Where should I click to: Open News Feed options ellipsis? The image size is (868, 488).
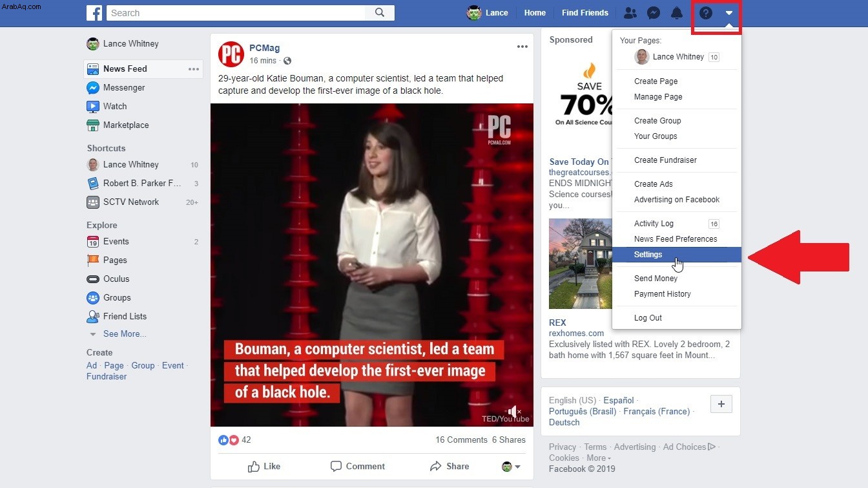pyautogui.click(x=194, y=69)
